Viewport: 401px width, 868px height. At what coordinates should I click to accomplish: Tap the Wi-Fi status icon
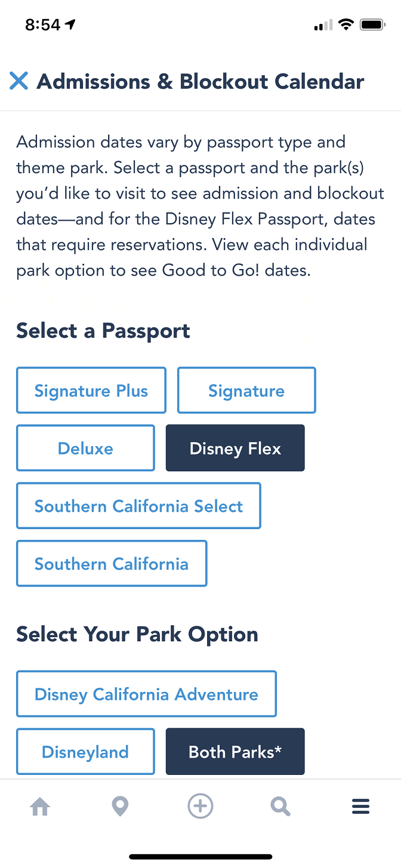(x=345, y=24)
